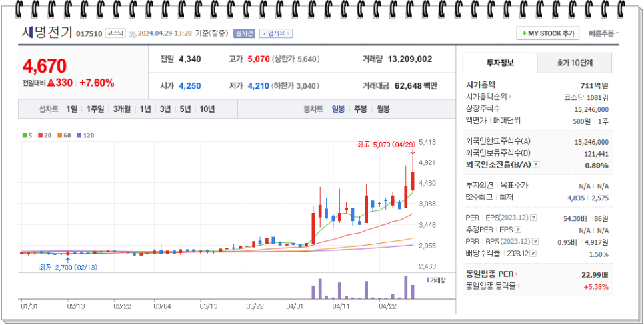Click the 전일 value 4,340
Image resolution: width=644 pixels, height=325 pixels.
pyautogui.click(x=190, y=59)
